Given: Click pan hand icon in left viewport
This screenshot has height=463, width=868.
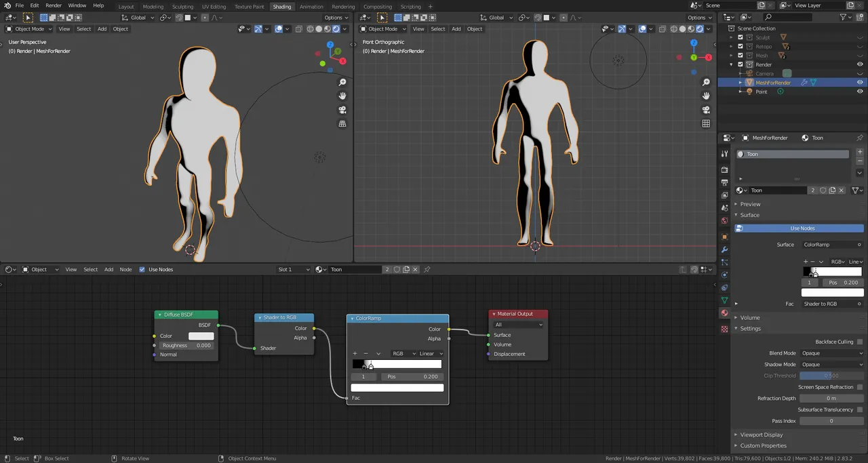Looking at the screenshot, I should point(342,96).
